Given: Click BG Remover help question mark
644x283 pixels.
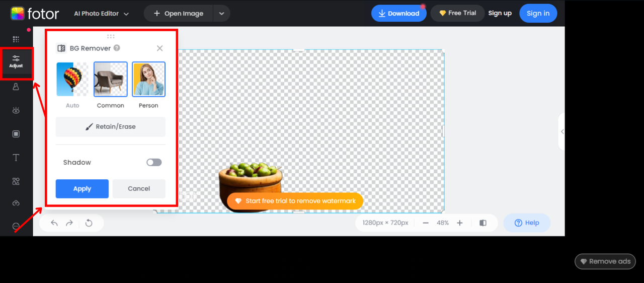Looking at the screenshot, I should pyautogui.click(x=117, y=48).
